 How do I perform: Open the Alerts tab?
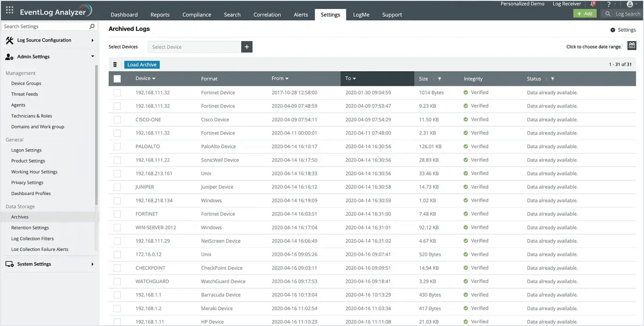click(x=301, y=15)
